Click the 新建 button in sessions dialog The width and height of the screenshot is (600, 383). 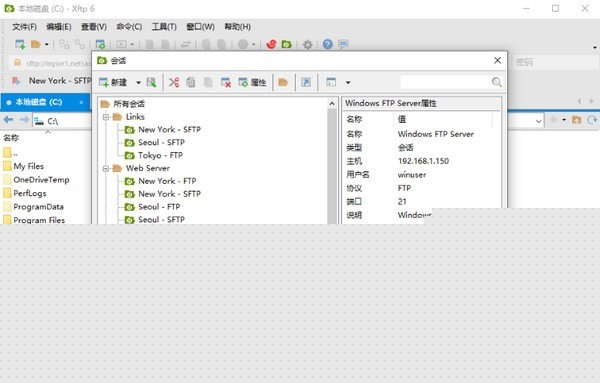click(113, 82)
